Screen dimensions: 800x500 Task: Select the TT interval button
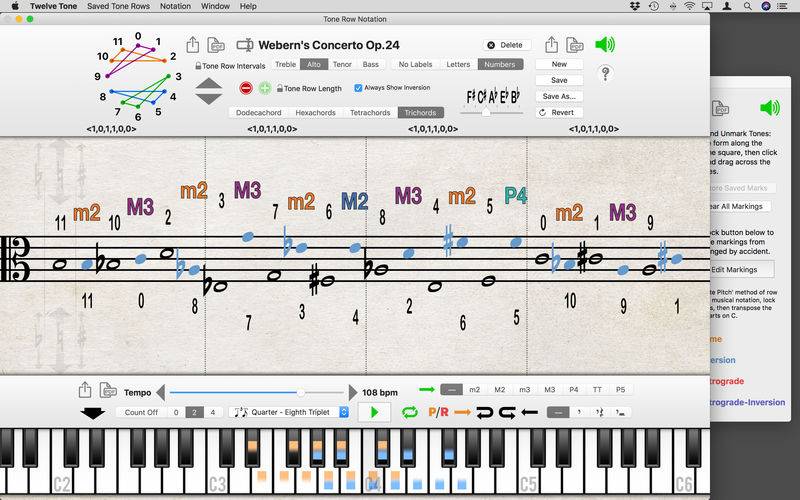(597, 389)
